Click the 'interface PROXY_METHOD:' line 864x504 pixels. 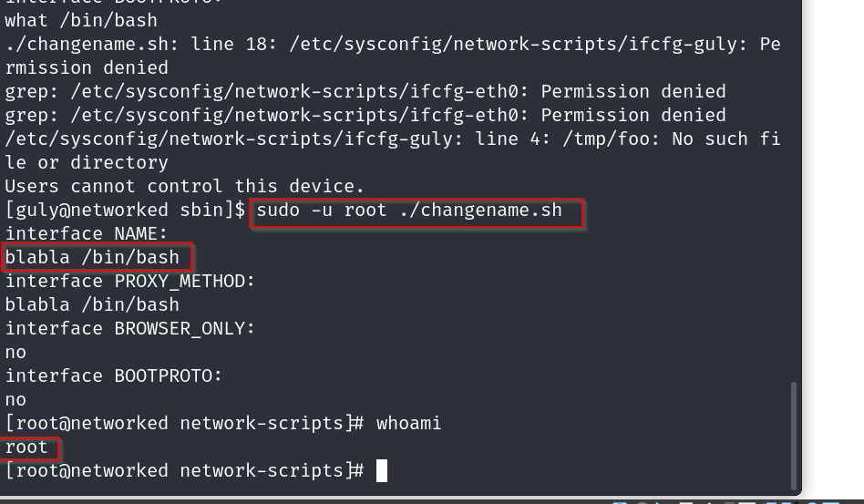[130, 281]
